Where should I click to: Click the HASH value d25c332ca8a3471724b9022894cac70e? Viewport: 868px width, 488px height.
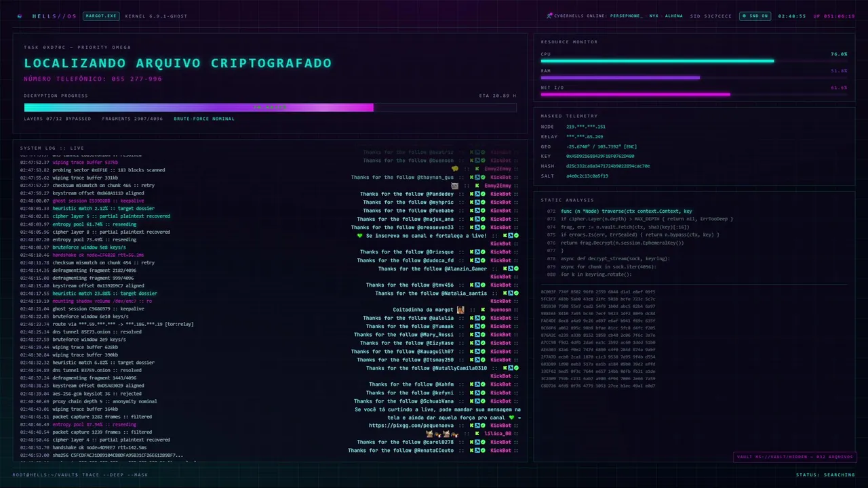click(x=608, y=166)
